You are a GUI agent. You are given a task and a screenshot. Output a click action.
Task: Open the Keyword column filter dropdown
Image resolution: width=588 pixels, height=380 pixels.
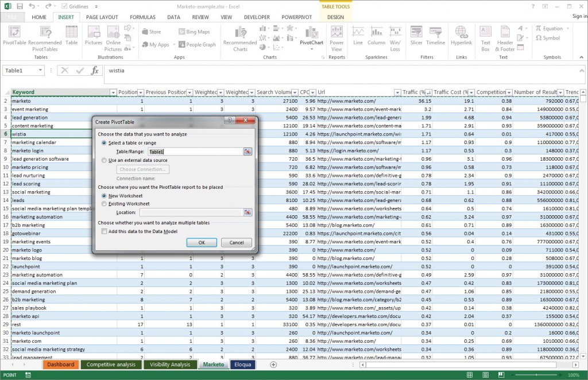pos(113,92)
